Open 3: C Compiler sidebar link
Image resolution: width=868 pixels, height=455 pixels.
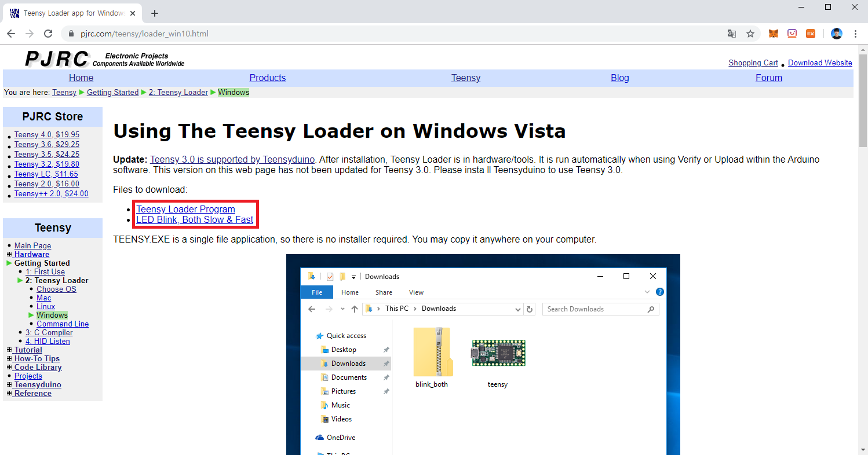pyautogui.click(x=49, y=332)
